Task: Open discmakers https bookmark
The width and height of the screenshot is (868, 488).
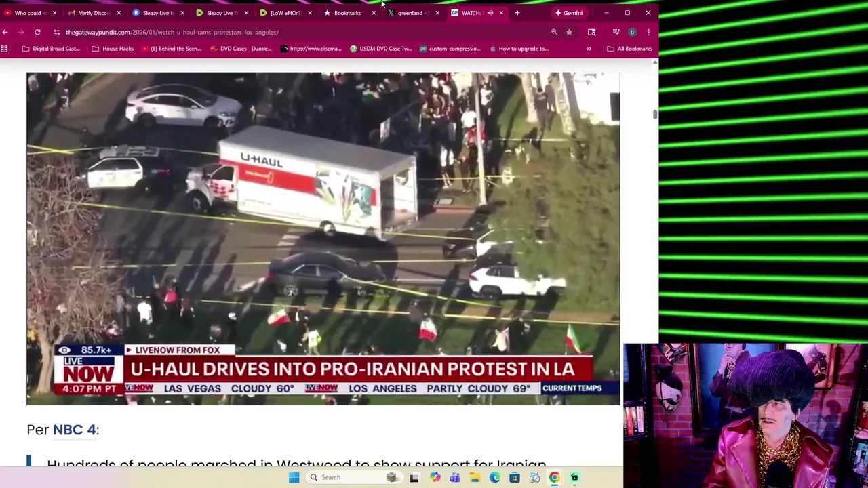Action: [311, 49]
